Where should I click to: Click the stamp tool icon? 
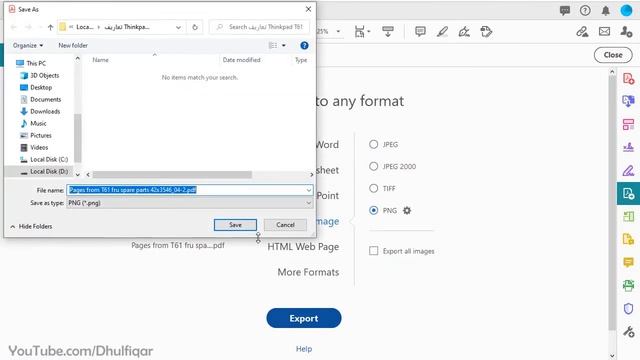(x=486, y=31)
